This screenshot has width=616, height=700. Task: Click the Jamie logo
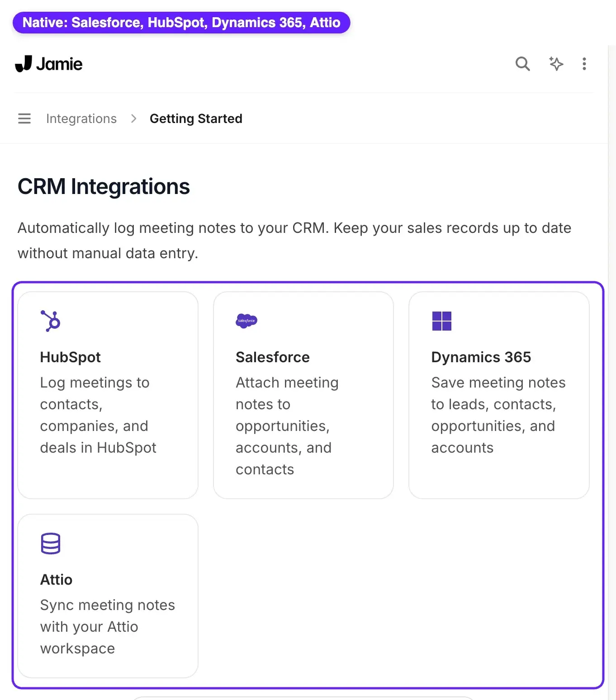point(49,64)
